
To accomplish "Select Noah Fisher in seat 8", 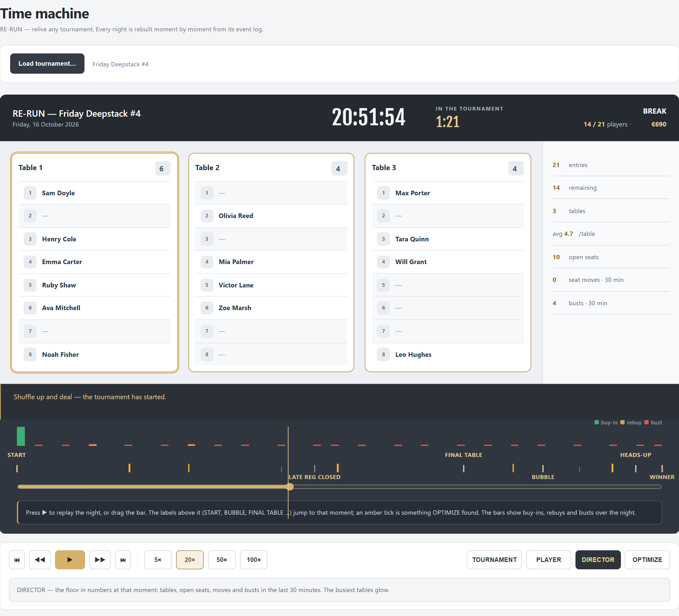I will (94, 354).
